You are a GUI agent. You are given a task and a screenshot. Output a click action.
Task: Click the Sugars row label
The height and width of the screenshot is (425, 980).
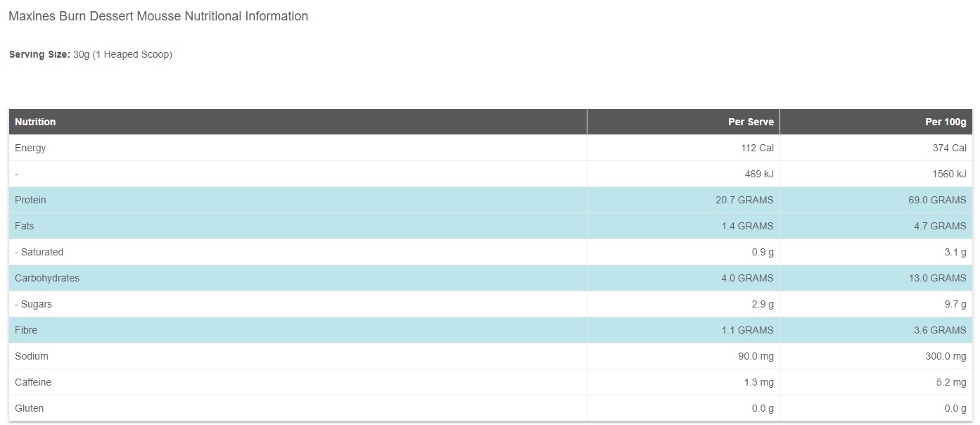33,304
